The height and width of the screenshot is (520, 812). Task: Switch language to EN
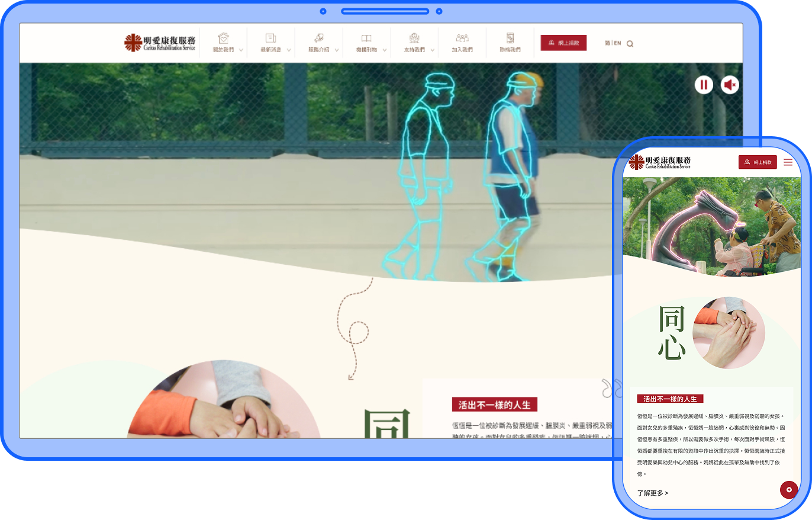(x=617, y=43)
